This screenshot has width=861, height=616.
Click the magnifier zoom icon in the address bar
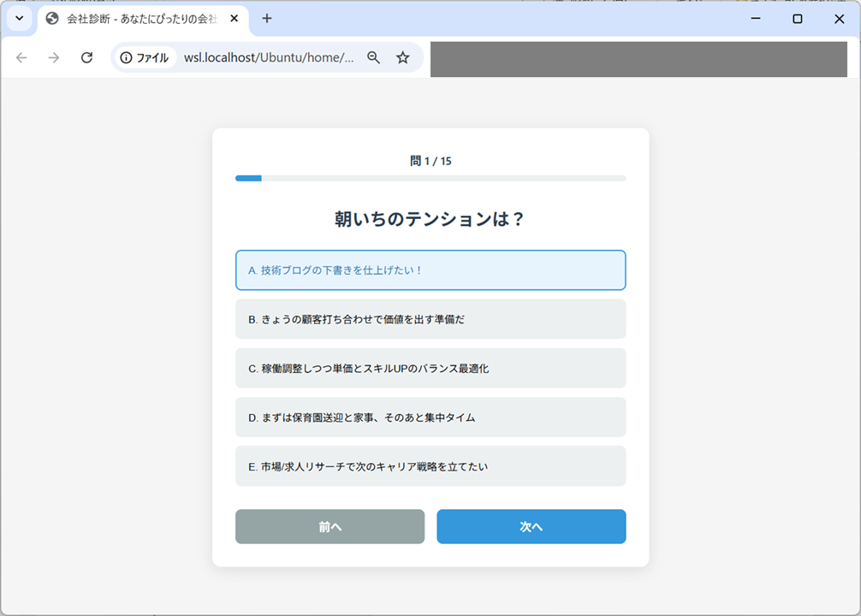click(x=373, y=57)
